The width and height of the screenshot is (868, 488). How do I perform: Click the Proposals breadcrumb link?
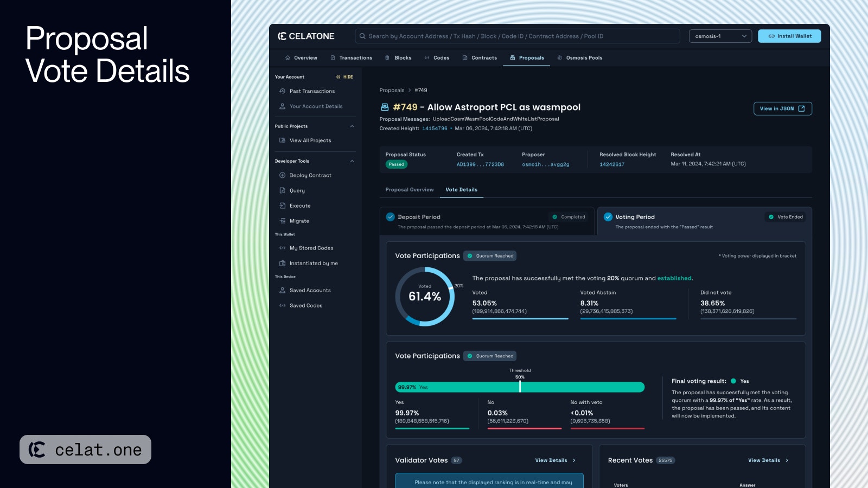click(392, 91)
